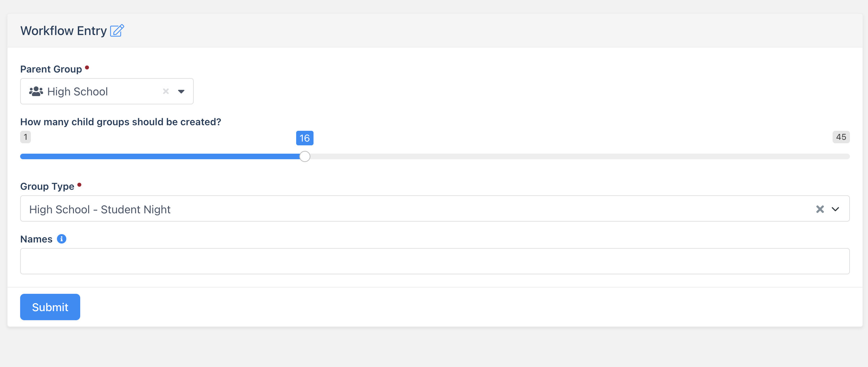The width and height of the screenshot is (868, 367).
Task: Click the Workflow Entry heading
Action: point(64,31)
